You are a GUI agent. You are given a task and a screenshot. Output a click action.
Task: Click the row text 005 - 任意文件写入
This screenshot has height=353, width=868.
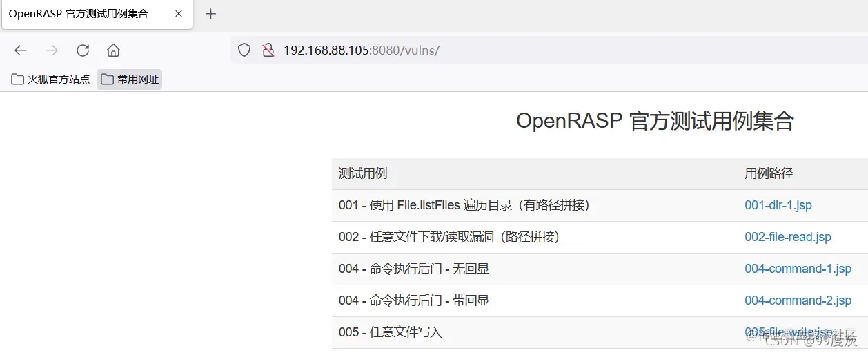coord(390,332)
